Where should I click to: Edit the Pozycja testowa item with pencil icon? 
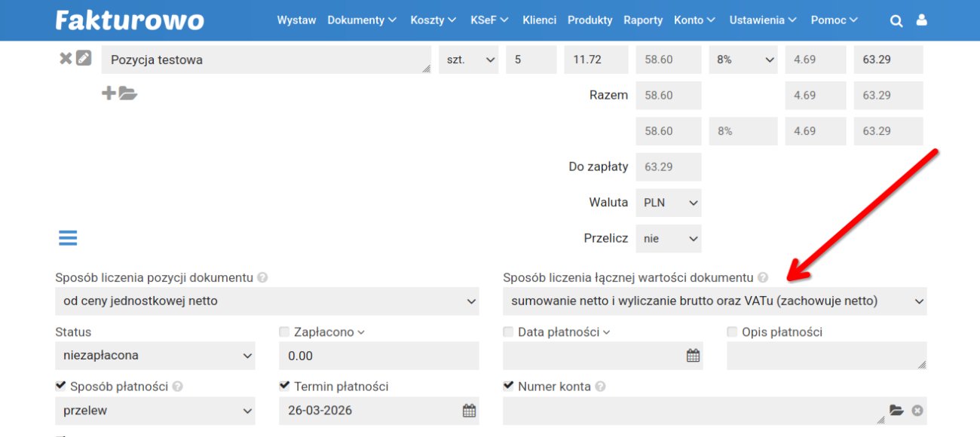[x=82, y=57]
